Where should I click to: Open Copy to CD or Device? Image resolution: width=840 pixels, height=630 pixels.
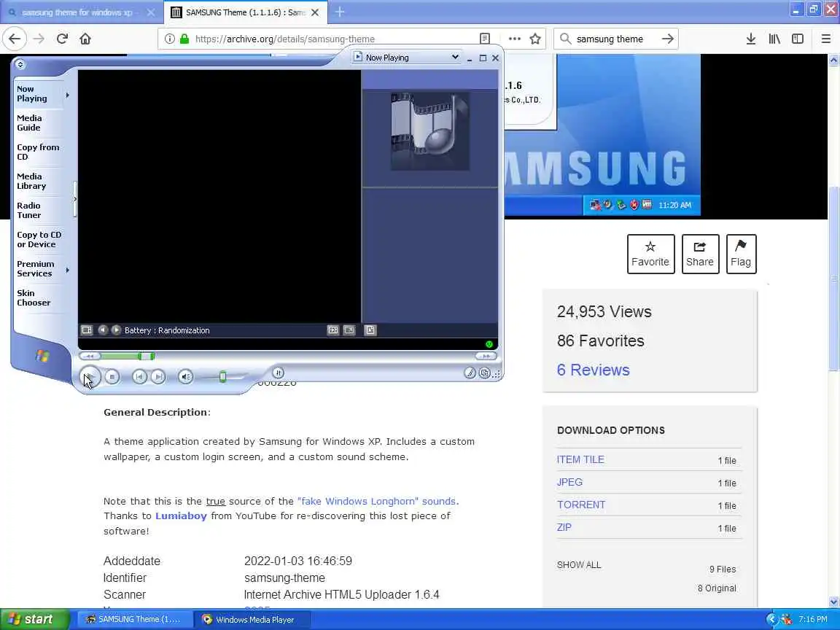[39, 239]
